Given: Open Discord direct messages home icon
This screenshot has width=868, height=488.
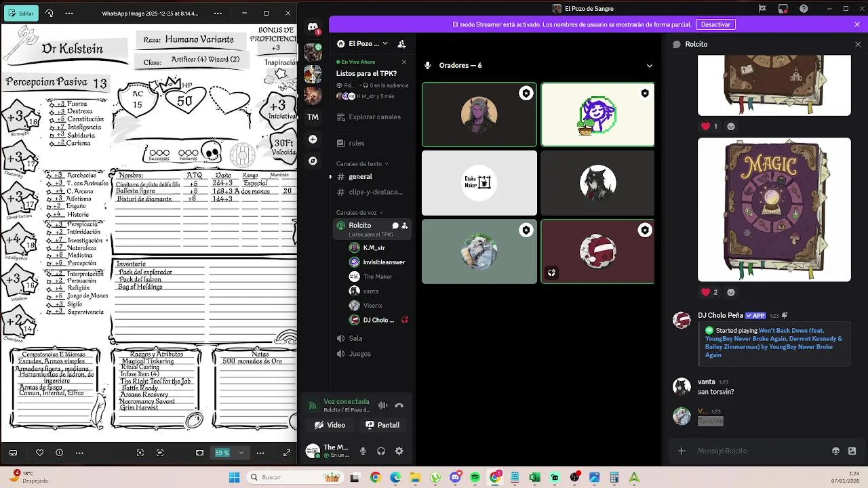Looking at the screenshot, I should tap(313, 27).
